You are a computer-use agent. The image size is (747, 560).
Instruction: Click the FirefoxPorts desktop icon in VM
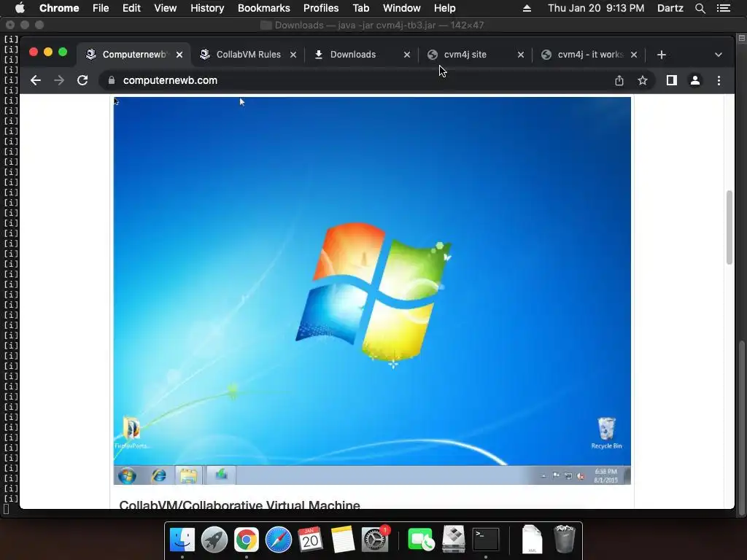131,432
